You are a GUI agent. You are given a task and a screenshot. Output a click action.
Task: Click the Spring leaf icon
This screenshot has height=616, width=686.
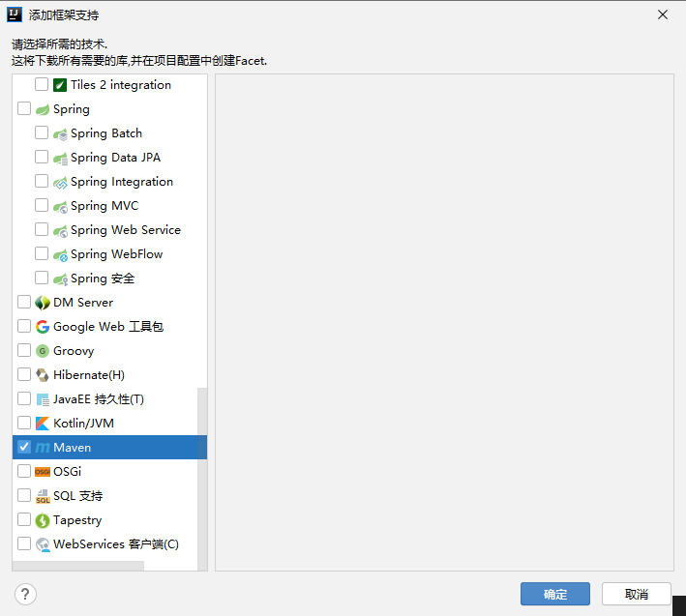(43, 109)
